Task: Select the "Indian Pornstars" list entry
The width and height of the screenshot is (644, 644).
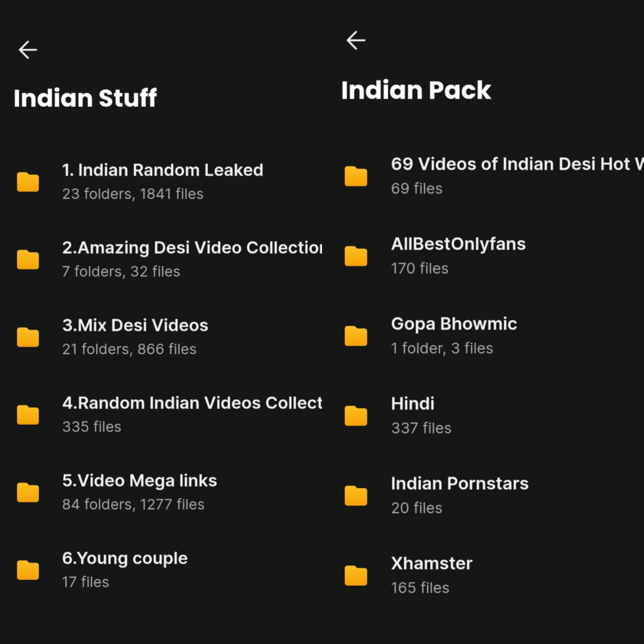Action: pos(459,483)
